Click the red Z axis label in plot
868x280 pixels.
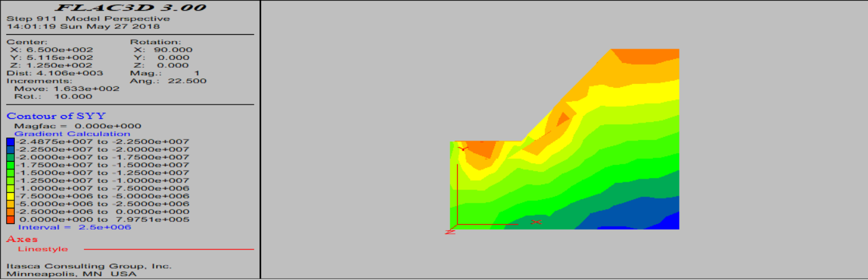450,231
